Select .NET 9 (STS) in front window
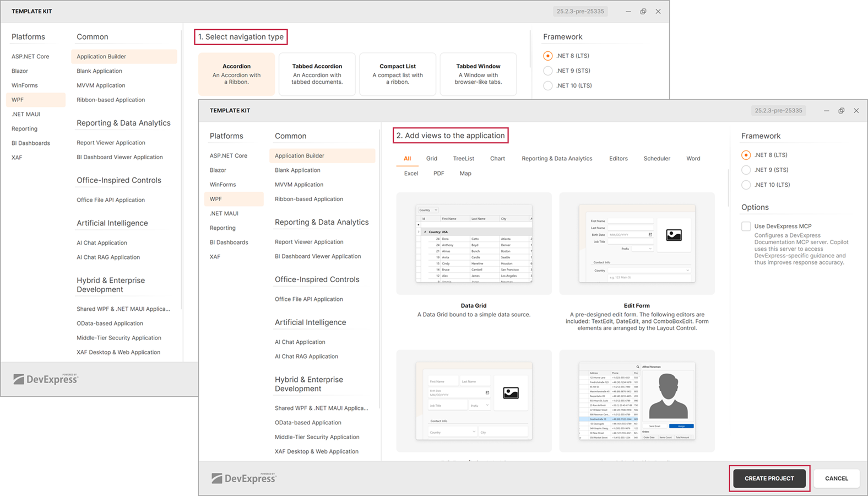This screenshot has height=496, width=868. [746, 170]
